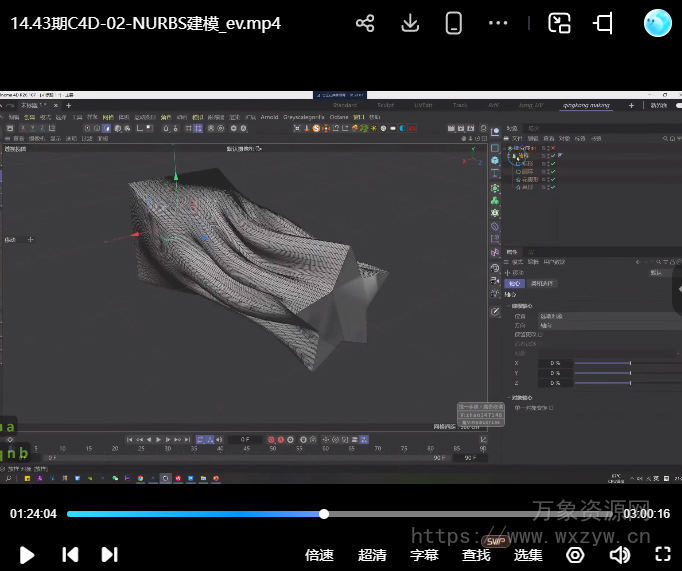This screenshot has width=682, height=571.
Task: Click the crop/screenshot icon in top bar
Action: click(603, 23)
